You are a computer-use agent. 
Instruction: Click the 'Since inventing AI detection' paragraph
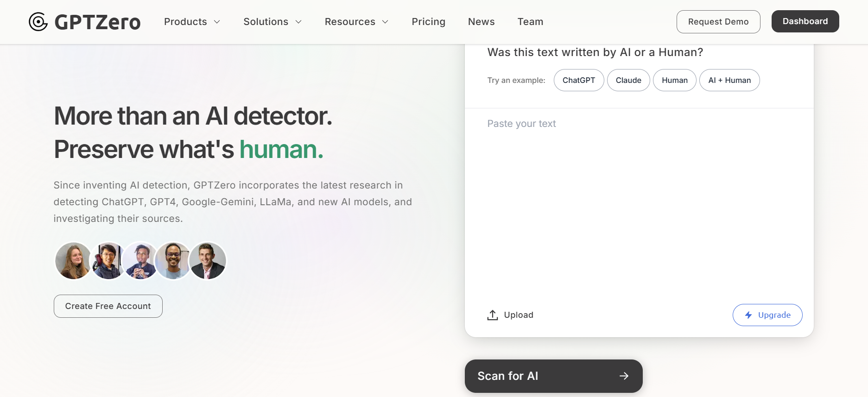[233, 202]
